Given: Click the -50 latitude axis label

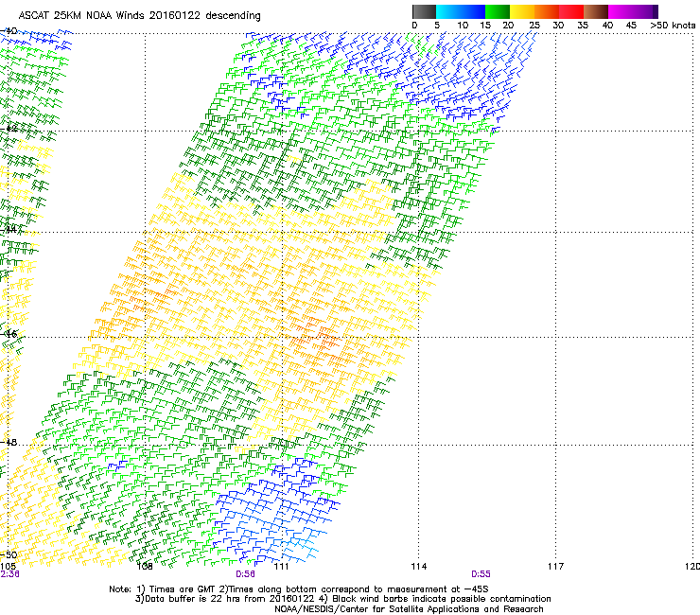Looking at the screenshot, I should [9, 555].
